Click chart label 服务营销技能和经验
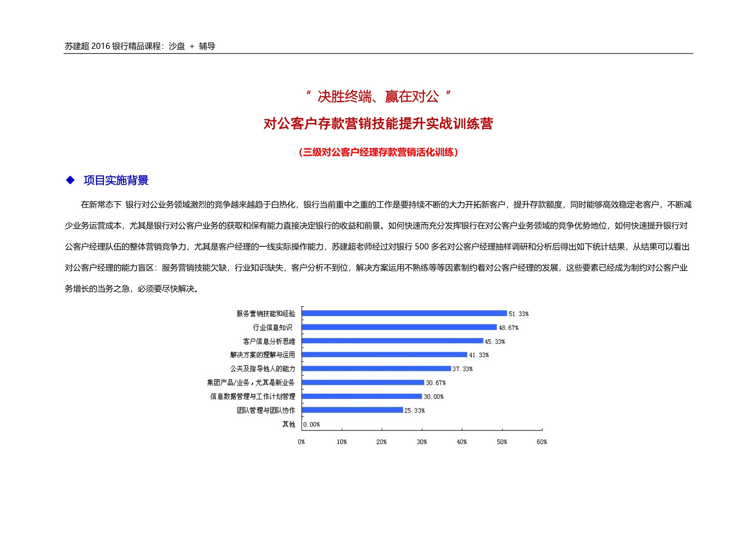The width and height of the screenshot is (756, 535). pos(266,314)
